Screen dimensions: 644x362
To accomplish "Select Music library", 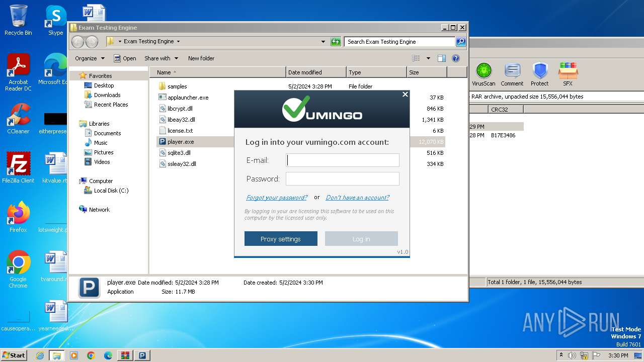I will [96, 143].
